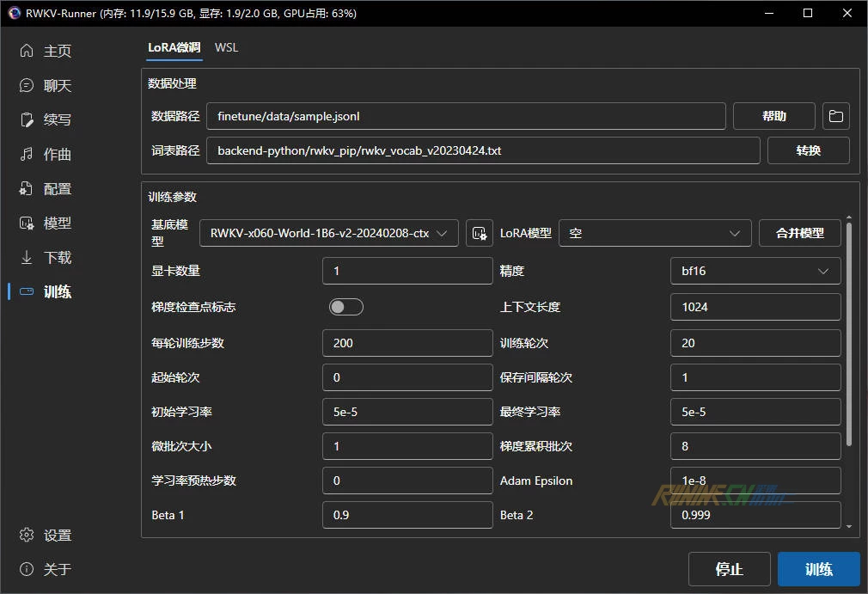This screenshot has height=594, width=868.
Task: Open the LoRA模型 dropdown
Action: coord(655,233)
